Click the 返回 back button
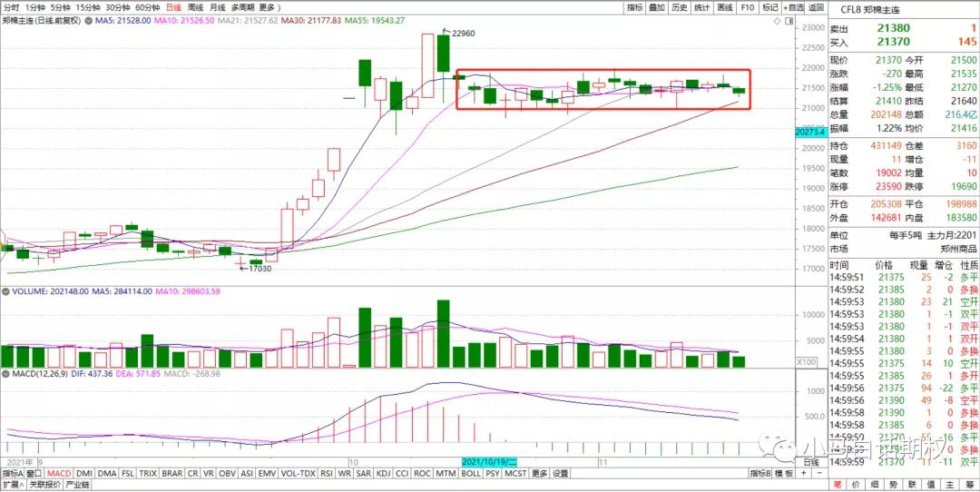 818,7
